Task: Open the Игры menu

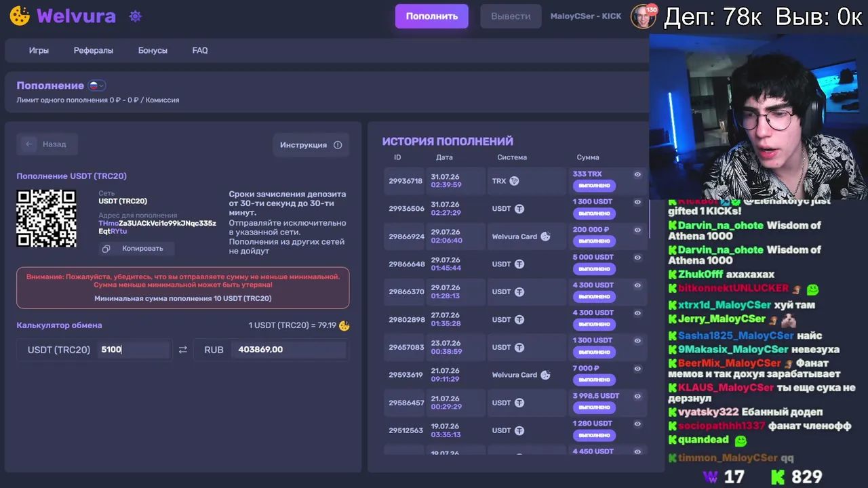Action: click(39, 50)
